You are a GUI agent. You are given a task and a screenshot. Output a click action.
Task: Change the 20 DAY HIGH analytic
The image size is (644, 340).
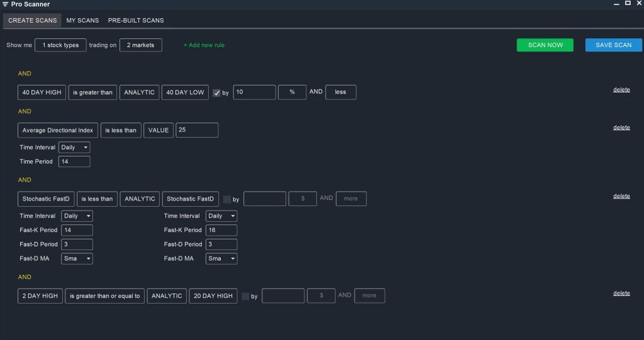click(213, 295)
